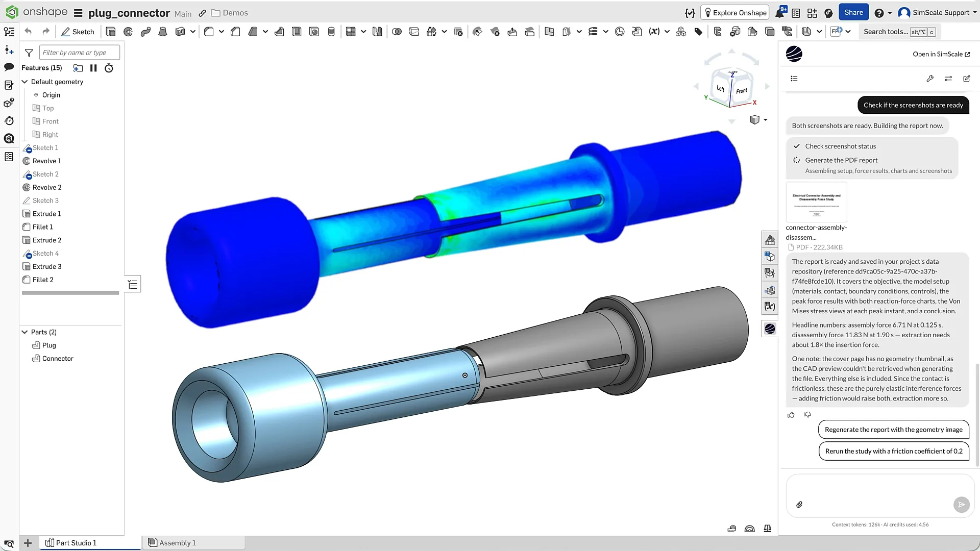980x551 pixels.
Task: Open the connector-assembly PDF report thumbnail
Action: tap(816, 202)
